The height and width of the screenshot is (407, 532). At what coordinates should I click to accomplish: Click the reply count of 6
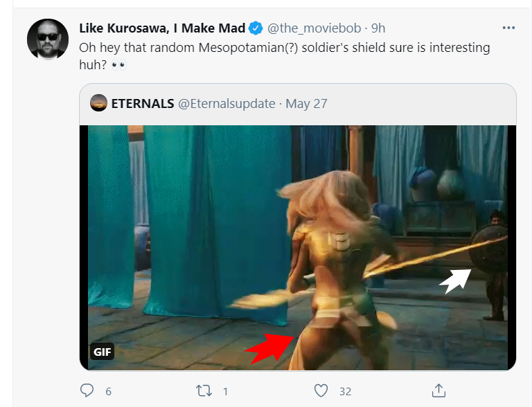[108, 391]
